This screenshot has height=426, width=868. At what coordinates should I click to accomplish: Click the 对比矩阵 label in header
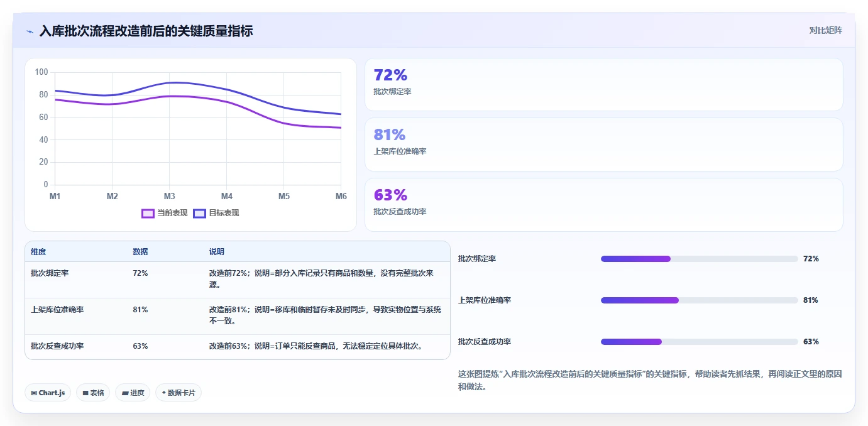pos(825,30)
